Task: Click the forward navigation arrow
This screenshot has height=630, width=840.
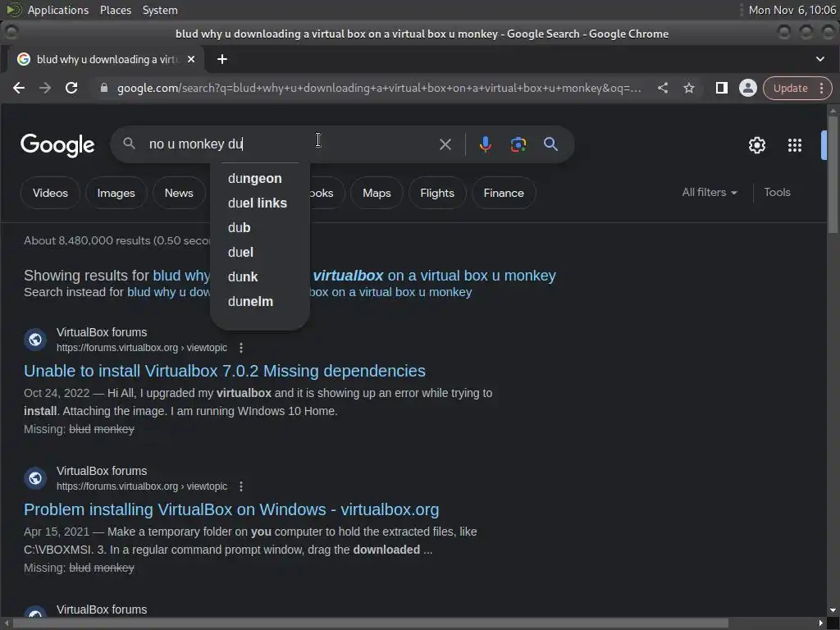Action: coord(45,88)
